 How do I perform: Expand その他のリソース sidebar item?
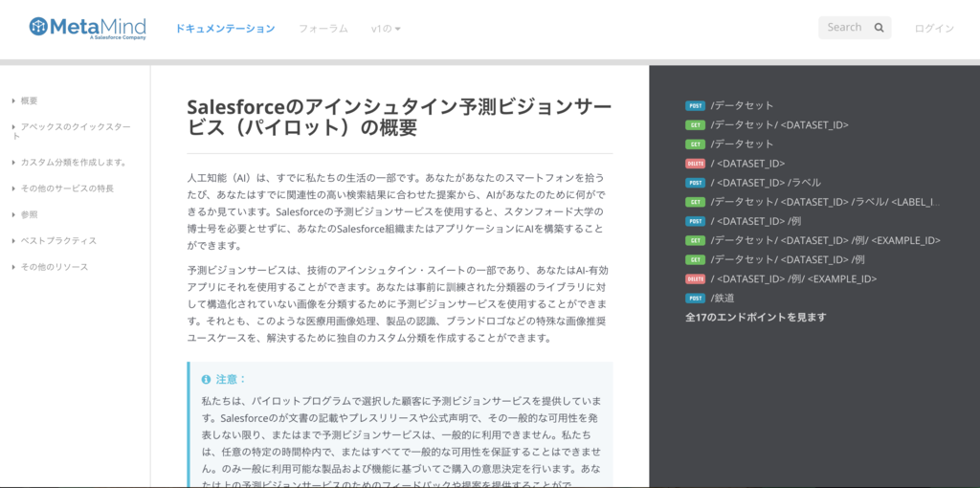54,267
